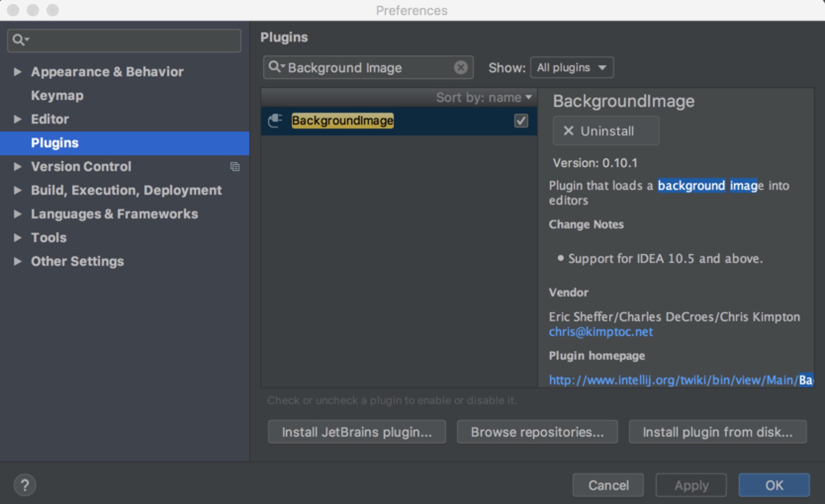Viewport: 825px width, 504px height.
Task: Expand the Version Control section arrow
Action: (18, 167)
